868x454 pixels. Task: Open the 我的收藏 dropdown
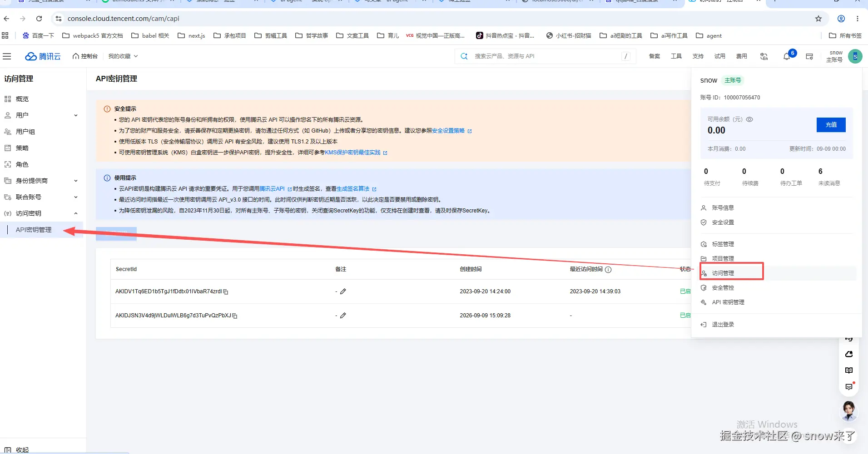click(123, 56)
